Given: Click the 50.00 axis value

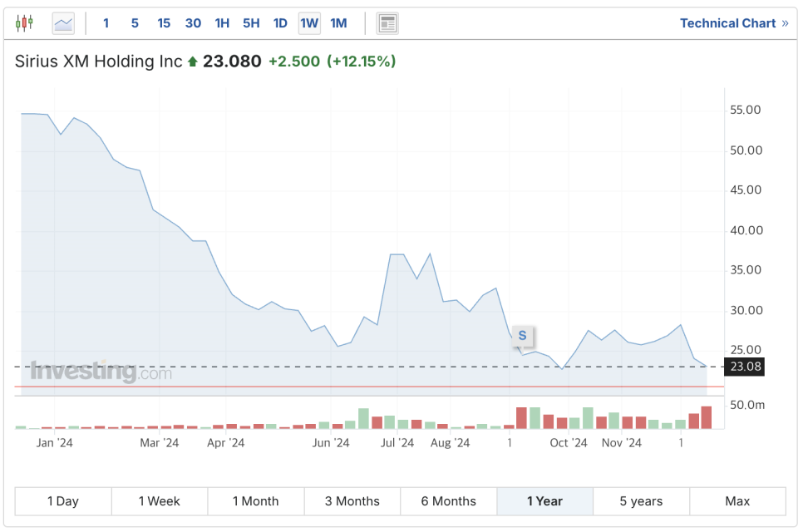Looking at the screenshot, I should tap(746, 150).
